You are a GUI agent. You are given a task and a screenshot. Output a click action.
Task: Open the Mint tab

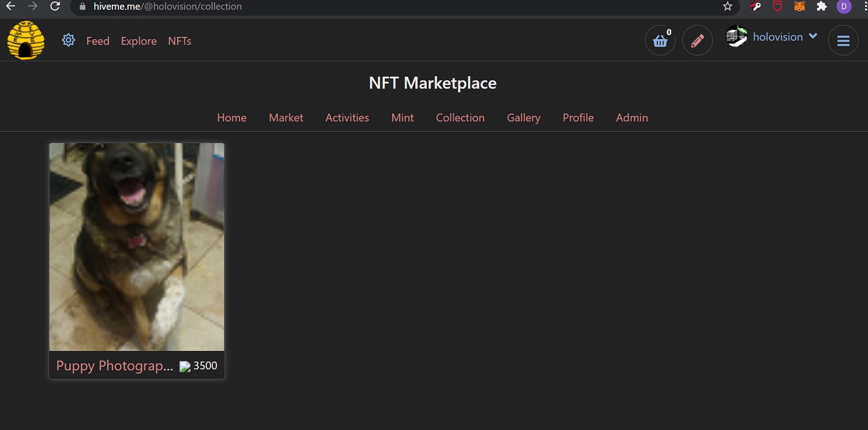(403, 117)
